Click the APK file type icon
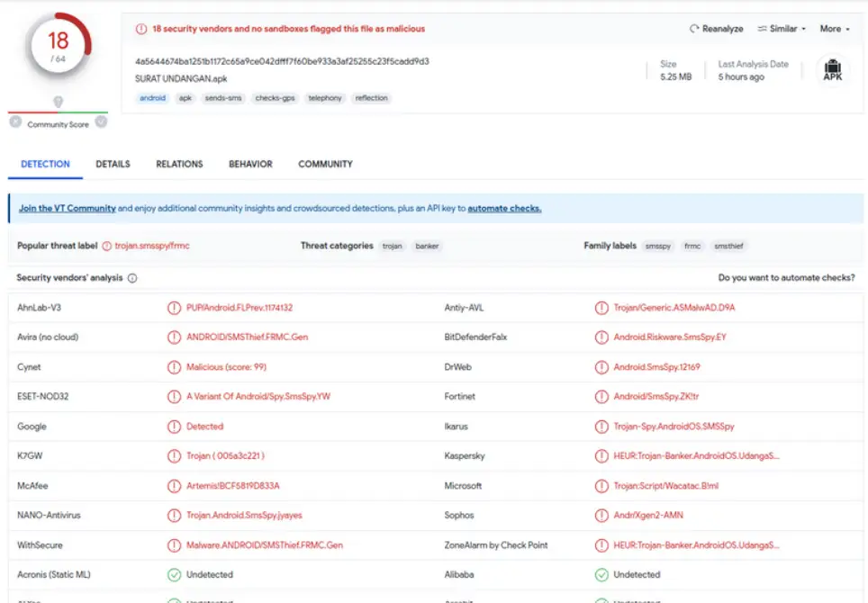This screenshot has height=603, width=868. (832, 70)
